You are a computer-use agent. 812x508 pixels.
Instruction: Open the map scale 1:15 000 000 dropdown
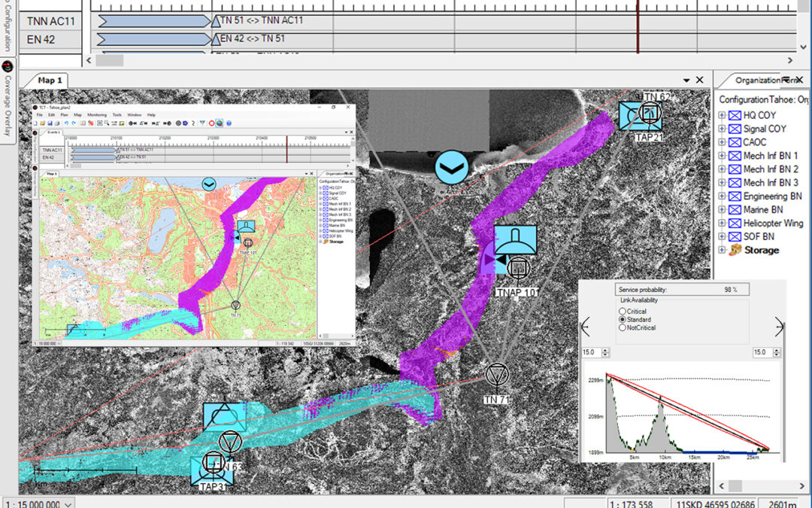[x=68, y=503]
